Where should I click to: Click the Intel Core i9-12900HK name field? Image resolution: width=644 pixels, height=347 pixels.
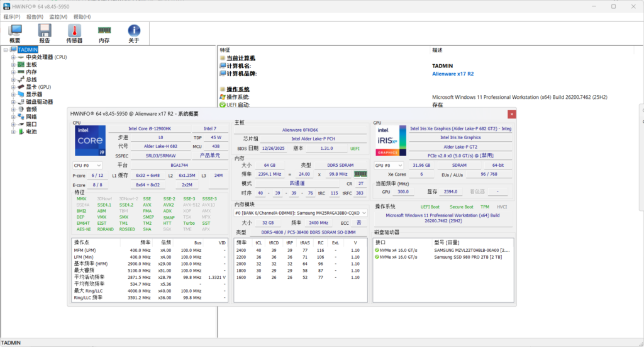[x=150, y=128]
